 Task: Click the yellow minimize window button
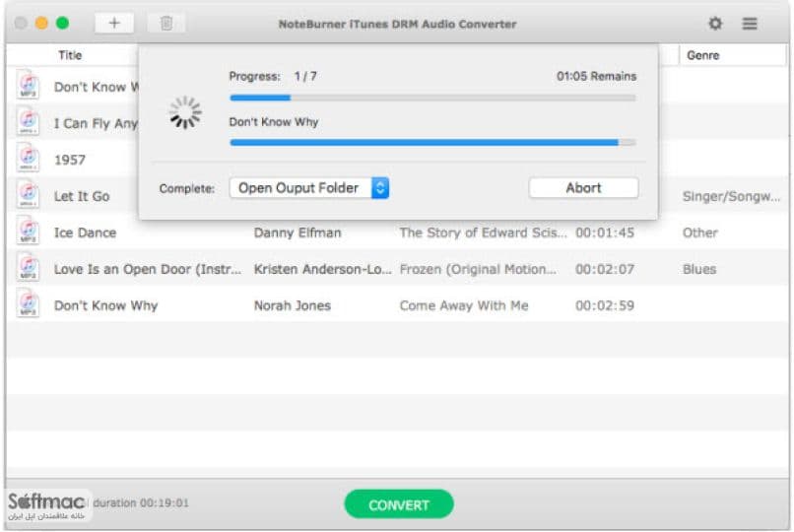[x=41, y=24]
